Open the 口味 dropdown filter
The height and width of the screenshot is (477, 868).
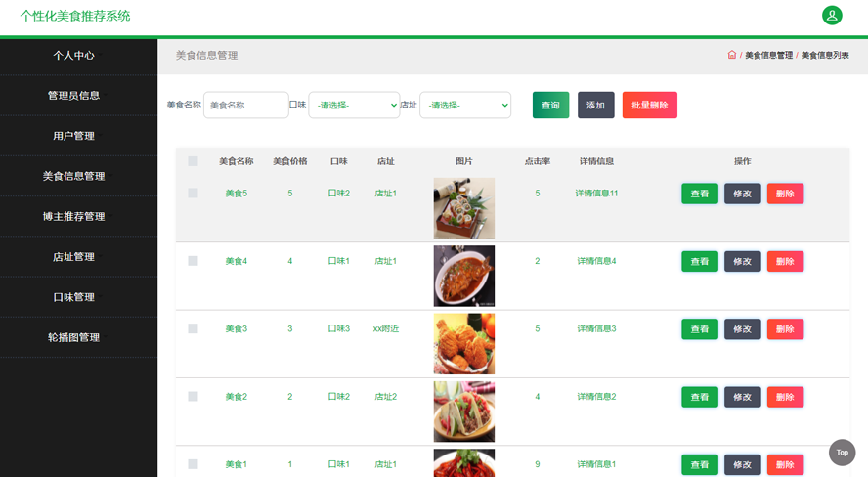[x=354, y=105]
